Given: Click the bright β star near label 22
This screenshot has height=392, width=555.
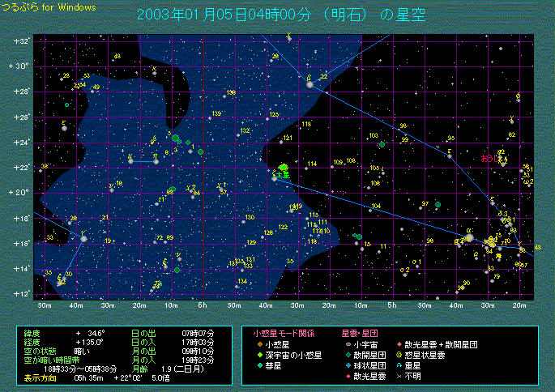Looking at the screenshot, I should 310,83.
